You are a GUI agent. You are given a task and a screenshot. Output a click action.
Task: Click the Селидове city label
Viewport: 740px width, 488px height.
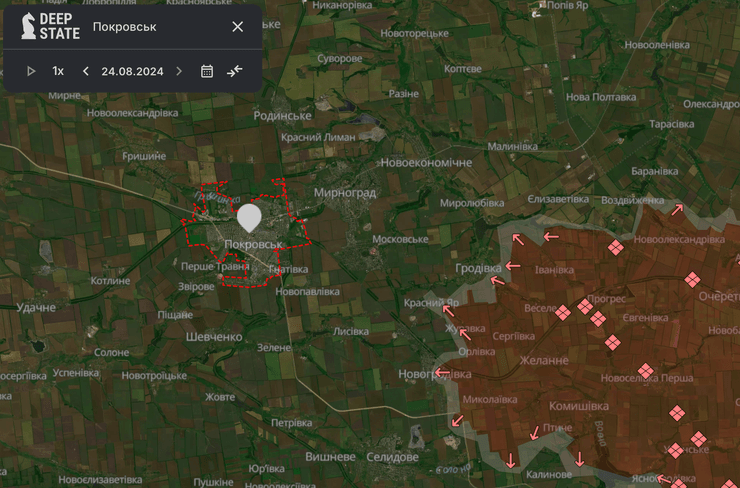(392, 457)
